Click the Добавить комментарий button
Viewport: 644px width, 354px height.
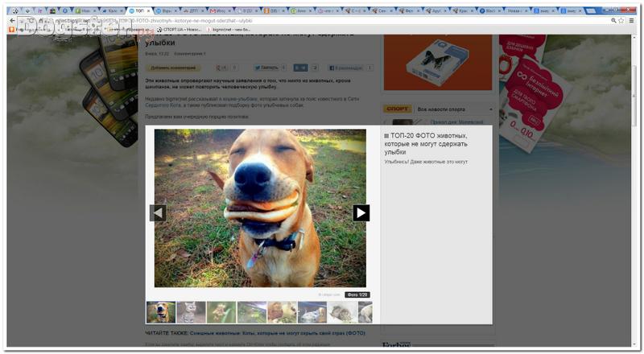point(172,68)
